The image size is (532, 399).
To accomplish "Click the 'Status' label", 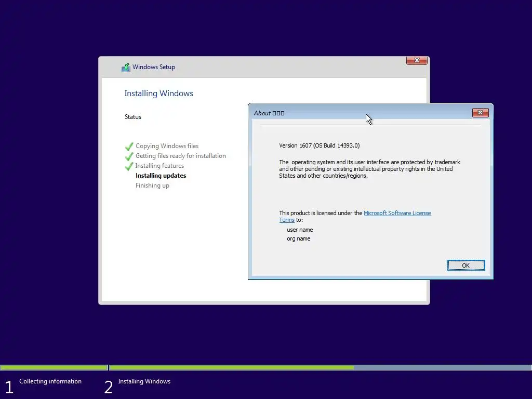I will (132, 117).
